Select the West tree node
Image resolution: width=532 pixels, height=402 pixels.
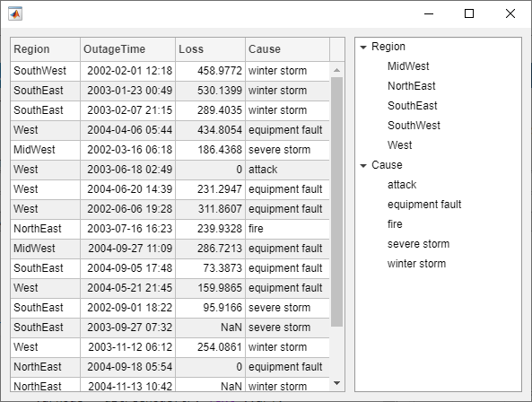pos(400,145)
